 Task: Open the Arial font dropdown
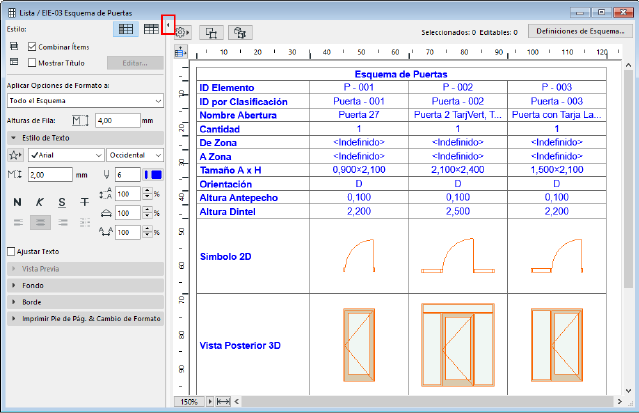pos(66,155)
